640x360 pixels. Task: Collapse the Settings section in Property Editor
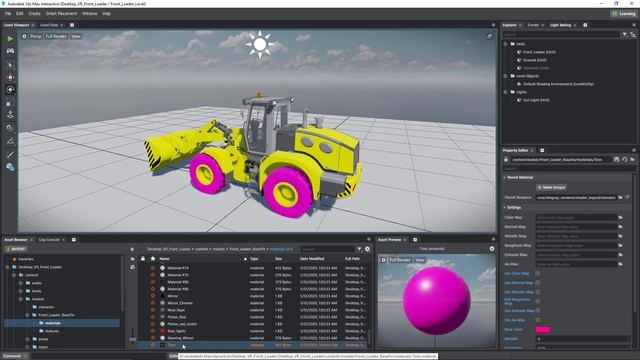pos(505,207)
